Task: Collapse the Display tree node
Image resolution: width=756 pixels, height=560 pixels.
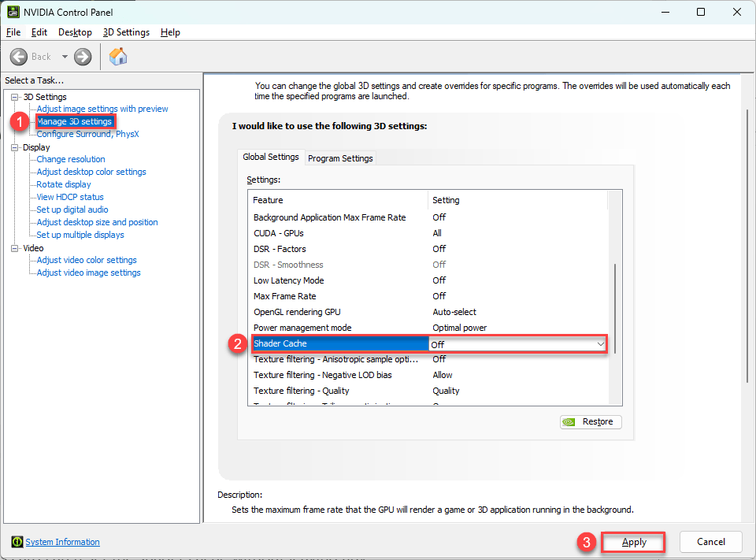Action: [x=14, y=147]
